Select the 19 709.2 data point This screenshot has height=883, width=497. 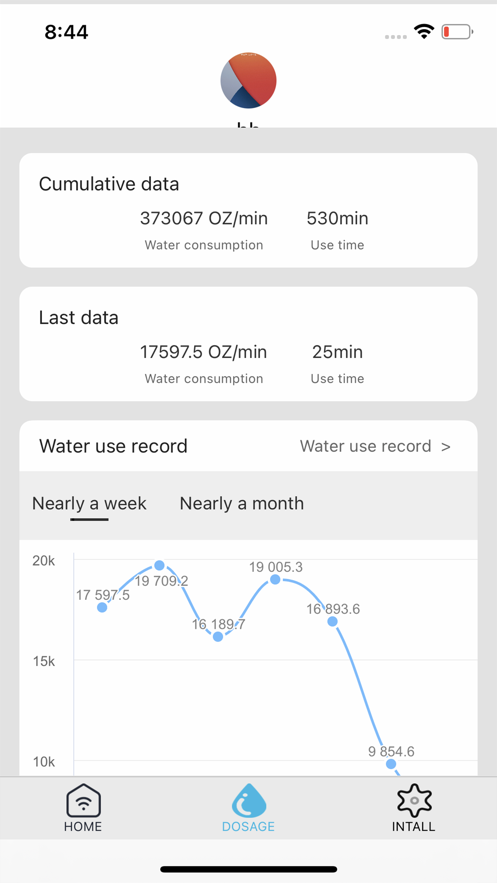tap(159, 565)
